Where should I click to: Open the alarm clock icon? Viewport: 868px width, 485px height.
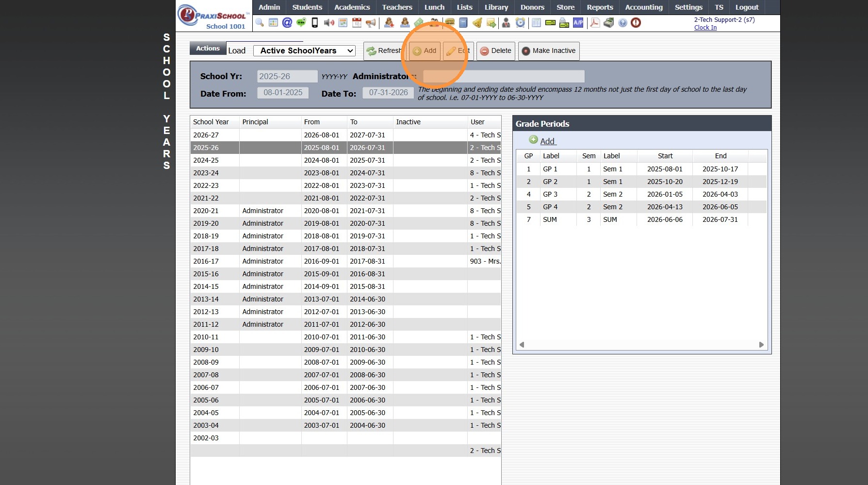pos(520,23)
